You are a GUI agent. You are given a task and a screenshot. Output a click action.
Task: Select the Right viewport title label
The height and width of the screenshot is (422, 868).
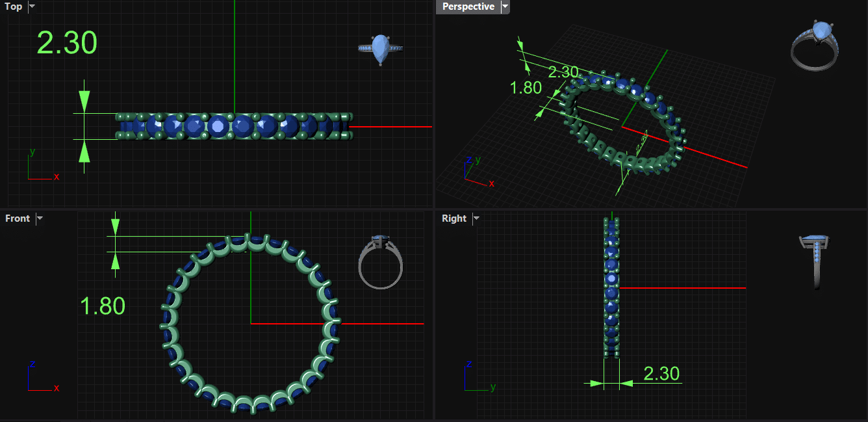pyautogui.click(x=453, y=218)
